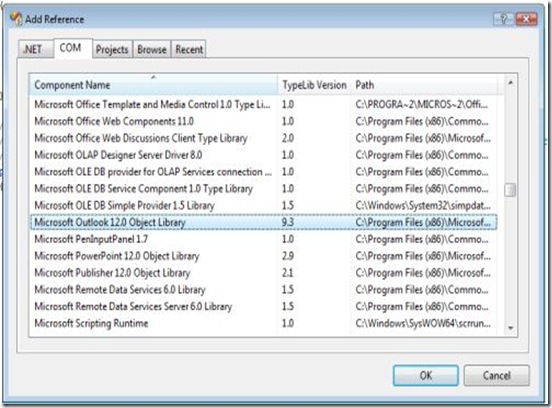Click version 2.1 in the Publisher row
552x408 pixels.
click(x=288, y=273)
